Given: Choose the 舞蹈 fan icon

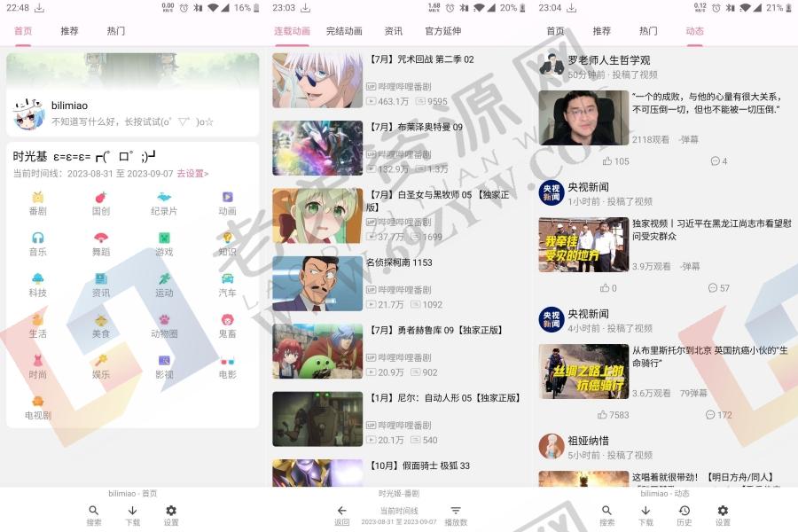Looking at the screenshot, I should 101,238.
